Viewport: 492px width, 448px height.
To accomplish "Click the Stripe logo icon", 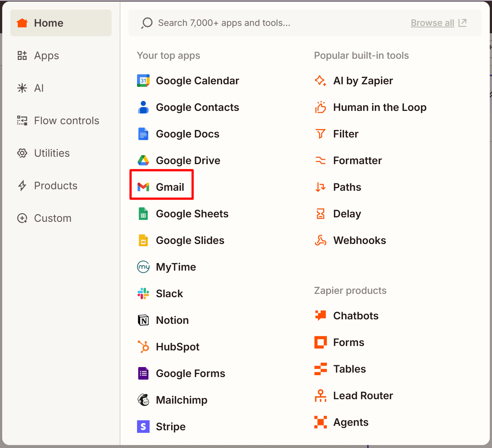I will pyautogui.click(x=143, y=427).
